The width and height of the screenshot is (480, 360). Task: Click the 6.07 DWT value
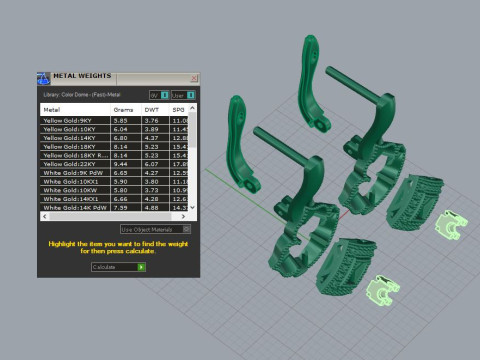click(x=151, y=164)
